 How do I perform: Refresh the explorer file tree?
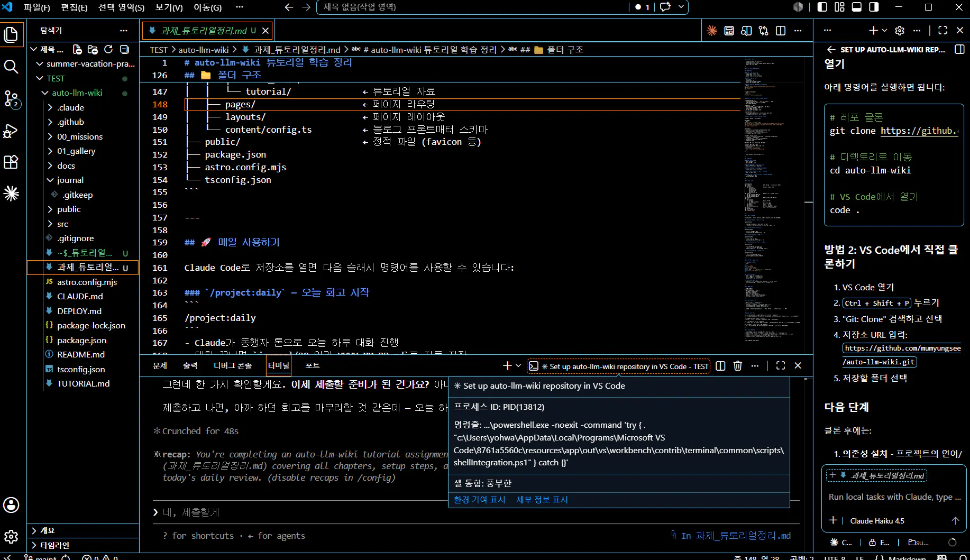point(108,49)
